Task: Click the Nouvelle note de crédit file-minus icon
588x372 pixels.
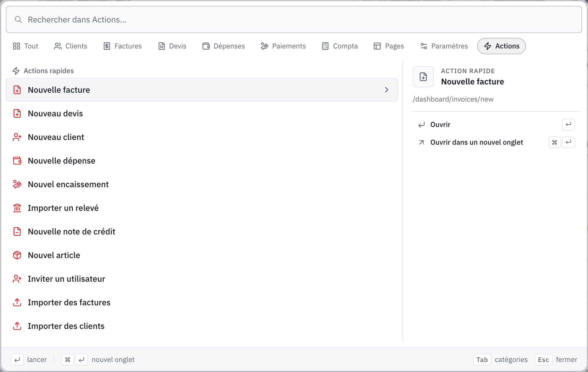Action: coord(17,231)
